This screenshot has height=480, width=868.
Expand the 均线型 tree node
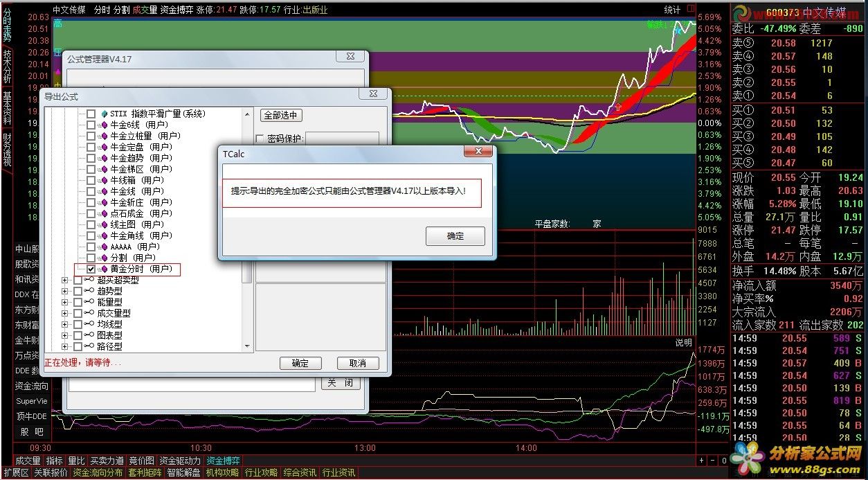tap(65, 324)
